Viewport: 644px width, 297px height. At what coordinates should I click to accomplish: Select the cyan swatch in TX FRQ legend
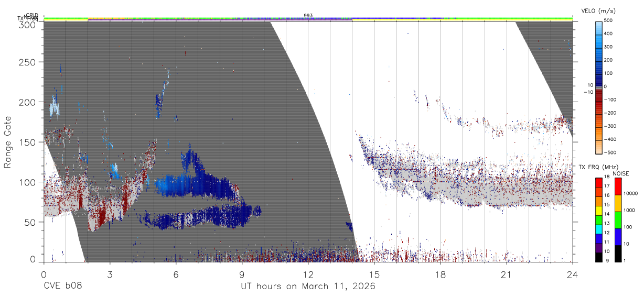pos(598,229)
